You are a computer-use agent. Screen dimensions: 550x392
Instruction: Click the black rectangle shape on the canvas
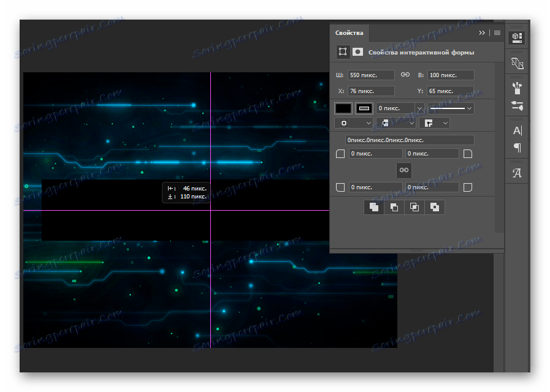tap(186, 210)
